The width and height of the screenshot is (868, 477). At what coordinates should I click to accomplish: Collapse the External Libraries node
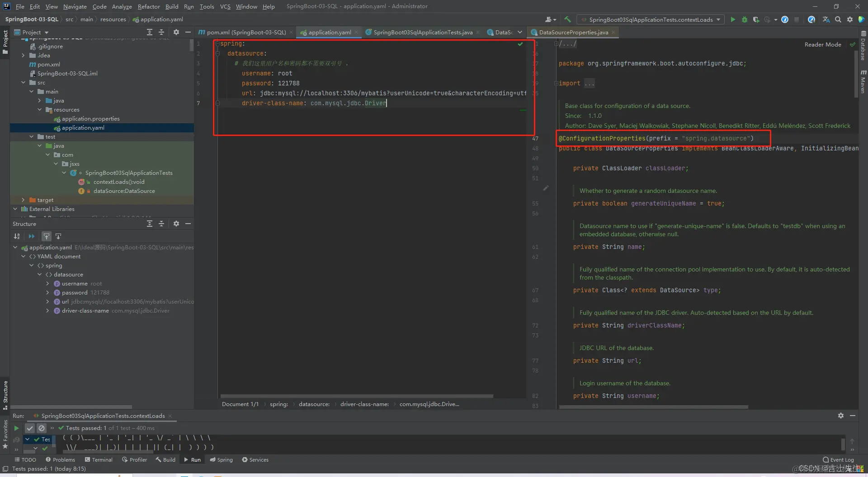[x=15, y=209]
